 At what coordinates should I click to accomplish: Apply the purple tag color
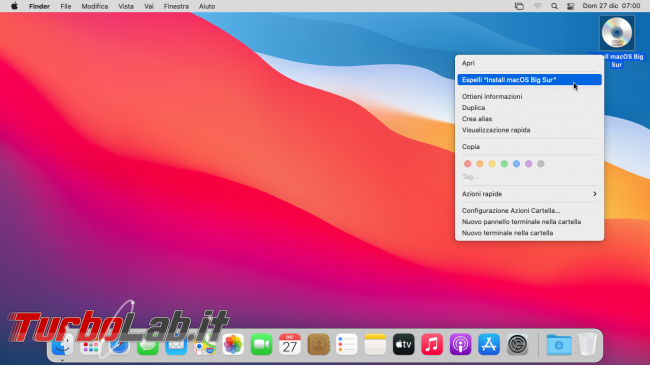(529, 164)
